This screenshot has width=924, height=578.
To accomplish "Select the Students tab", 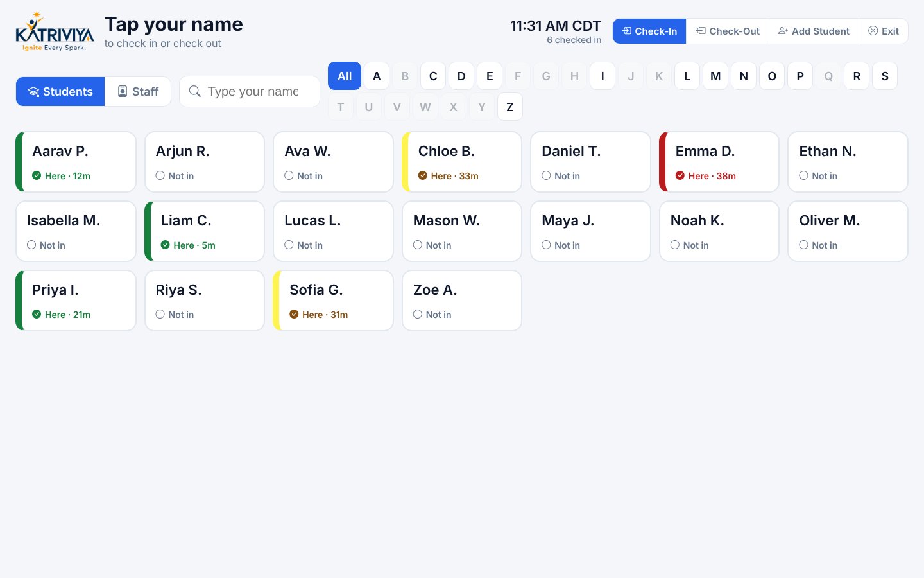I will coord(60,91).
